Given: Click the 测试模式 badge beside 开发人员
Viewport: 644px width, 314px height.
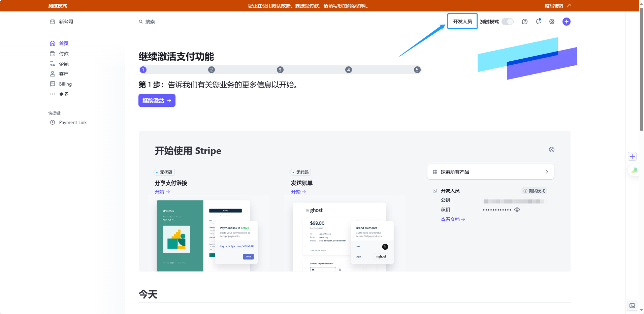Looking at the screenshot, I should [x=534, y=191].
